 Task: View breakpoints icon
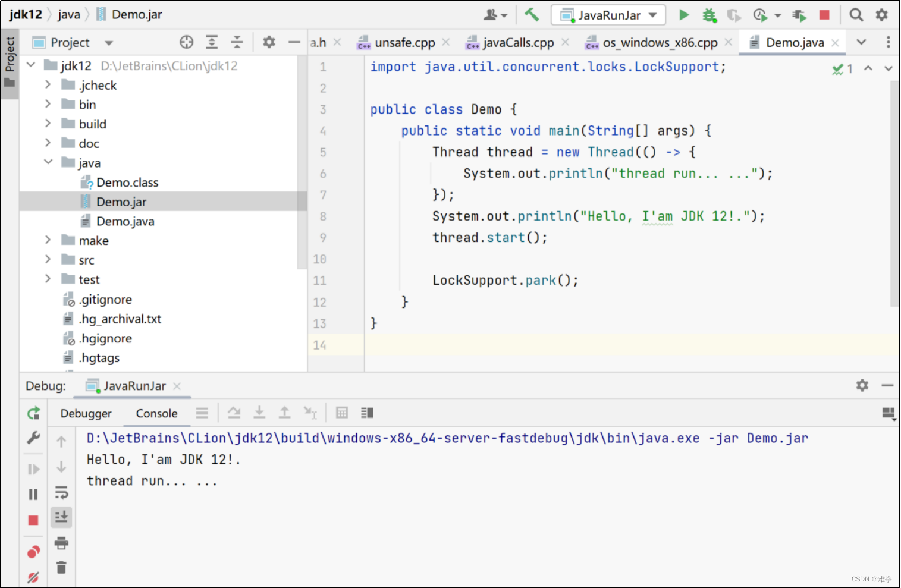(33, 552)
